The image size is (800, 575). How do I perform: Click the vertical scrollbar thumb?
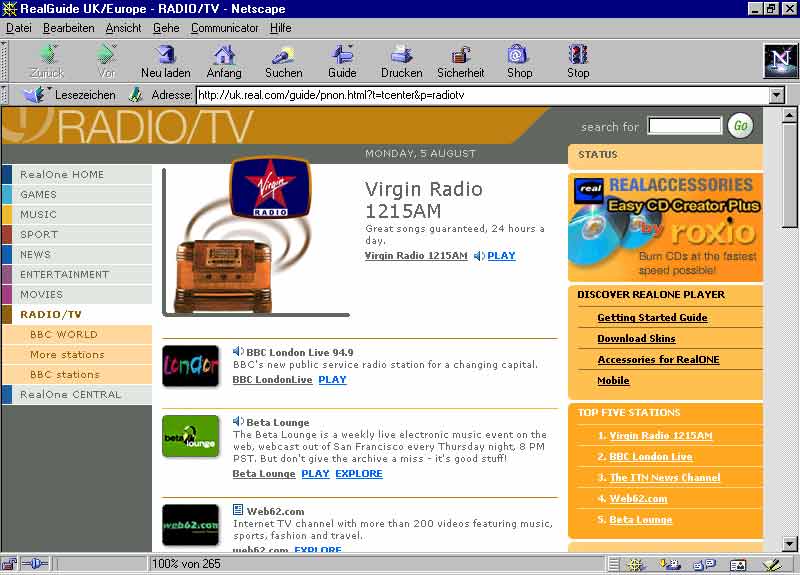point(790,174)
